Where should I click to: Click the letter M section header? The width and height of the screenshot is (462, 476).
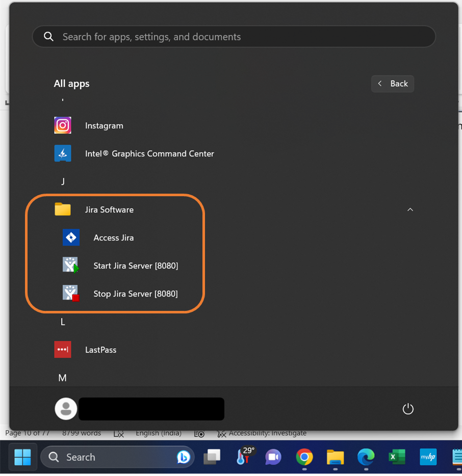pyautogui.click(x=62, y=378)
